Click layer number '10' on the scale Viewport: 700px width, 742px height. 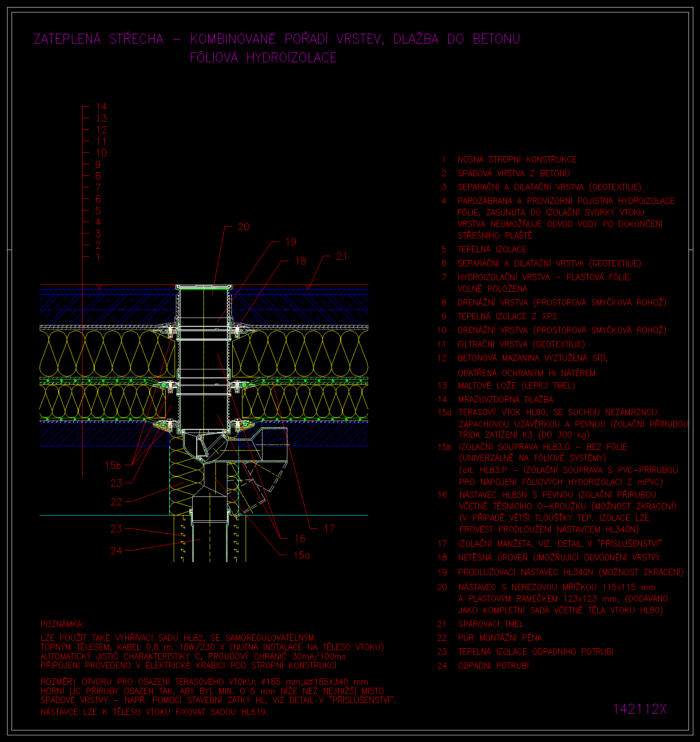(x=101, y=153)
